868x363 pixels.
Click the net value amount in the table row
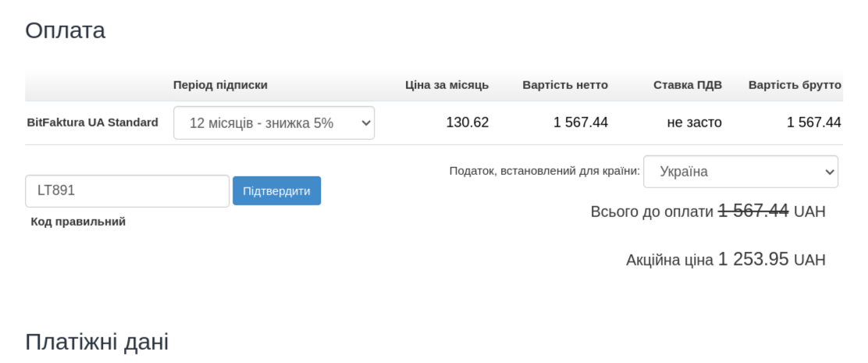pyautogui.click(x=580, y=123)
